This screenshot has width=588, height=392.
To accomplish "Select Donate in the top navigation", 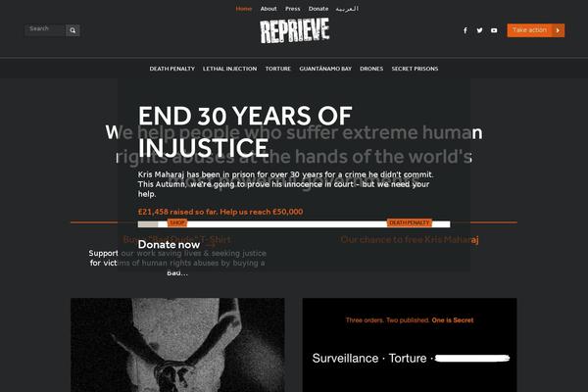I will click(318, 9).
